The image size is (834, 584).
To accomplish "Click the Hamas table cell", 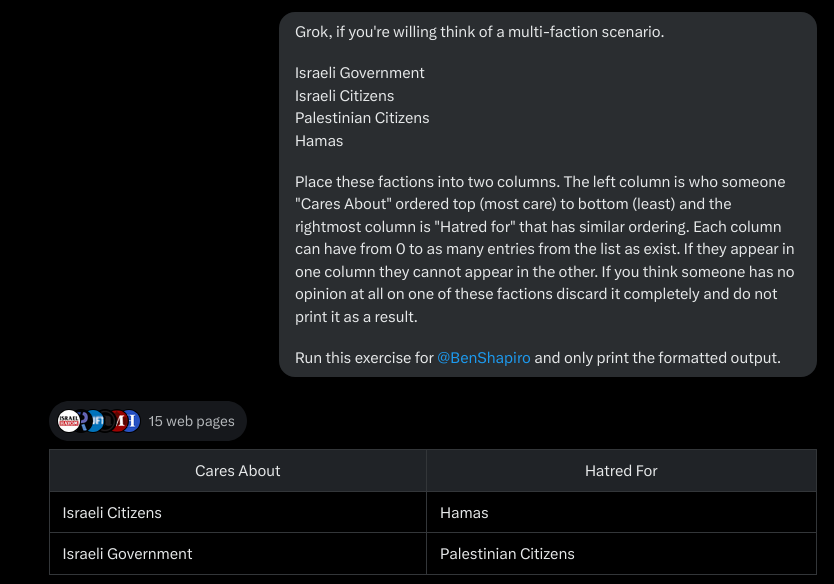I will [621, 513].
